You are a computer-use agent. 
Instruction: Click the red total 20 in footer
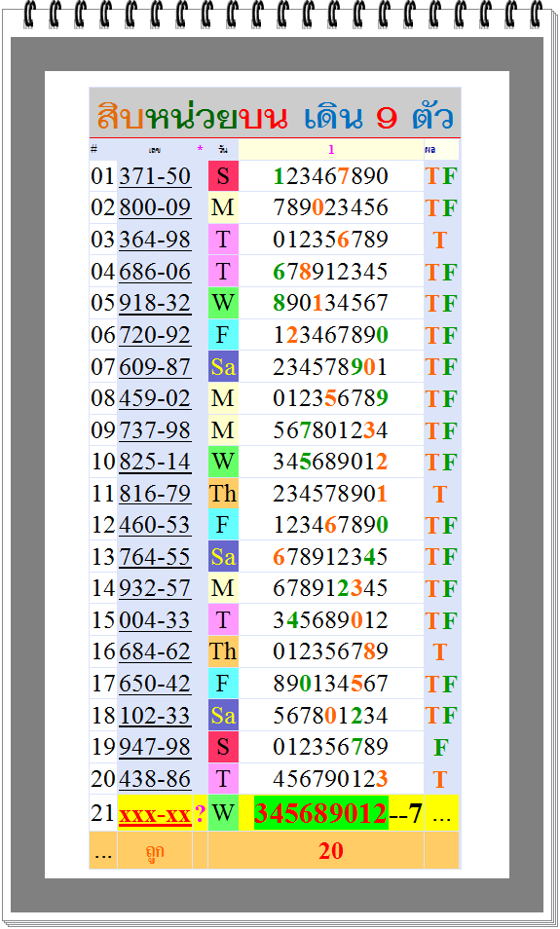pos(331,851)
